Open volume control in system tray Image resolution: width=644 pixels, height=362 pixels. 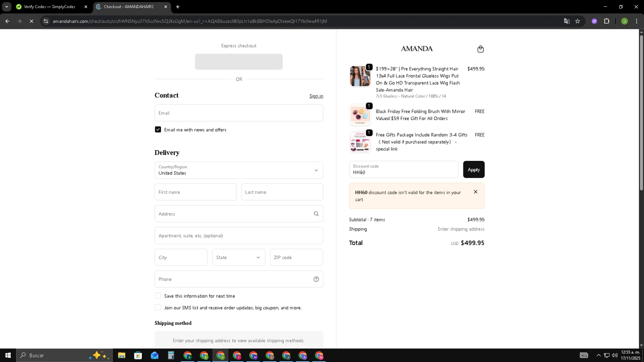615,355
